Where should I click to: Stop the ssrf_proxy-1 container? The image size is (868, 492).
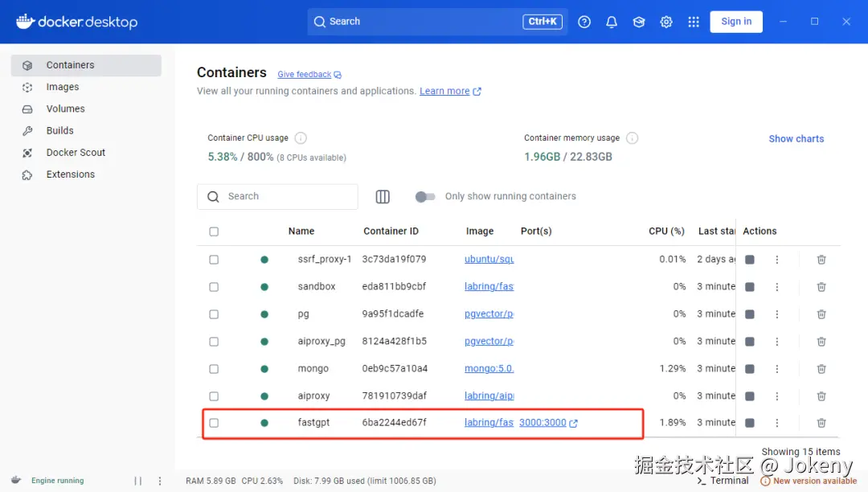click(750, 260)
